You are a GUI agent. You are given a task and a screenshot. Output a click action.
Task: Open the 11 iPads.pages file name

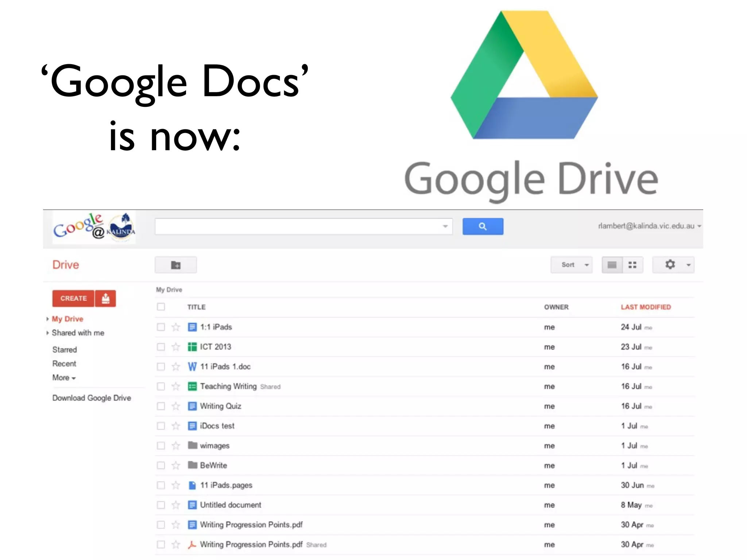[226, 485]
